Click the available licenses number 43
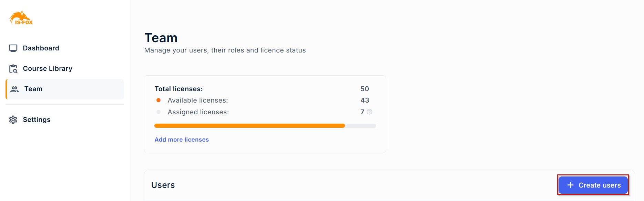 pos(365,100)
